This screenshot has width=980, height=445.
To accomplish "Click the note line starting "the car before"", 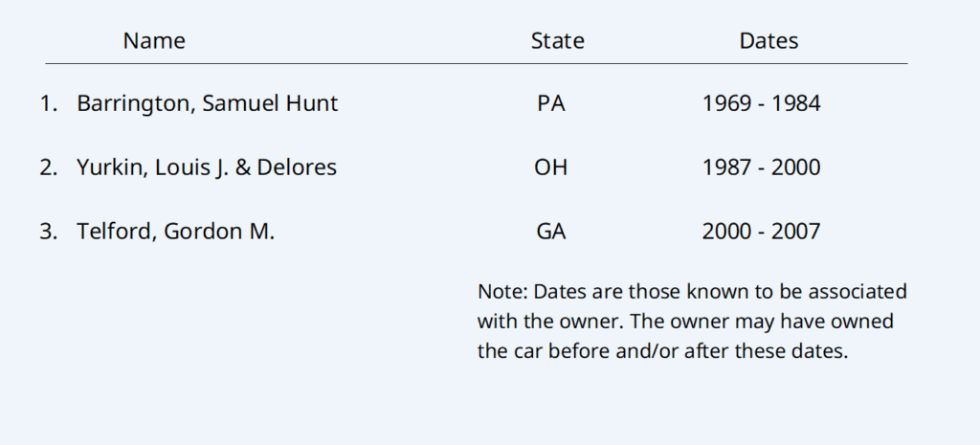I will (x=662, y=351).
